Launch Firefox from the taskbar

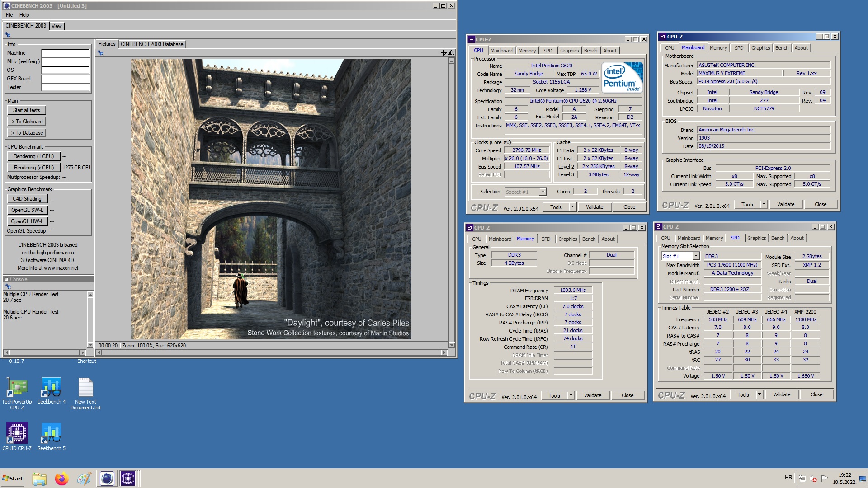coord(61,479)
